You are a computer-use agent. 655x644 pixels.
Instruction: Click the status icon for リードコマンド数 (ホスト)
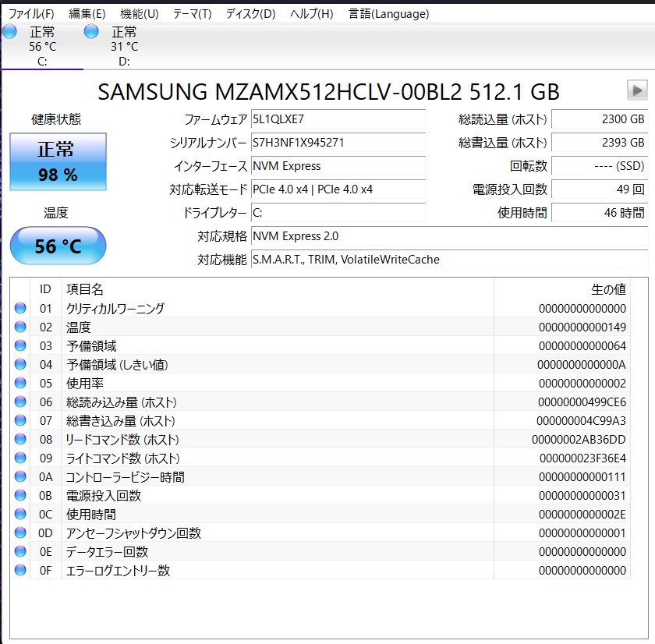(x=20, y=440)
